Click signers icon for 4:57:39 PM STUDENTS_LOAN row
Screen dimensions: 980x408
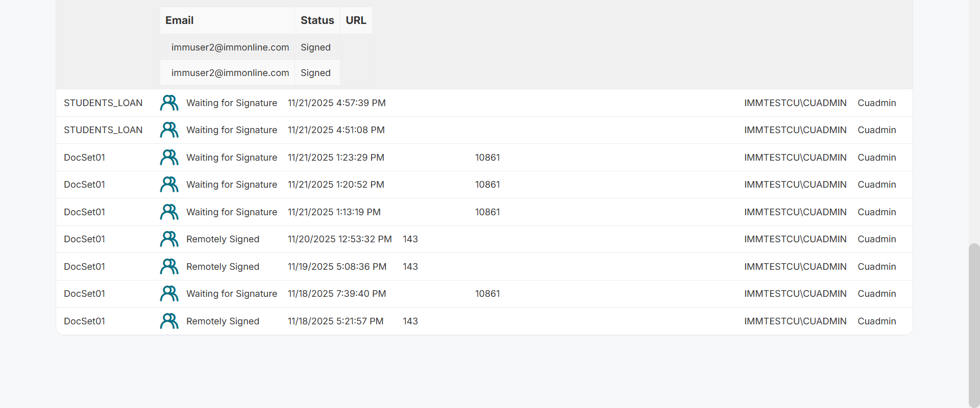point(169,103)
